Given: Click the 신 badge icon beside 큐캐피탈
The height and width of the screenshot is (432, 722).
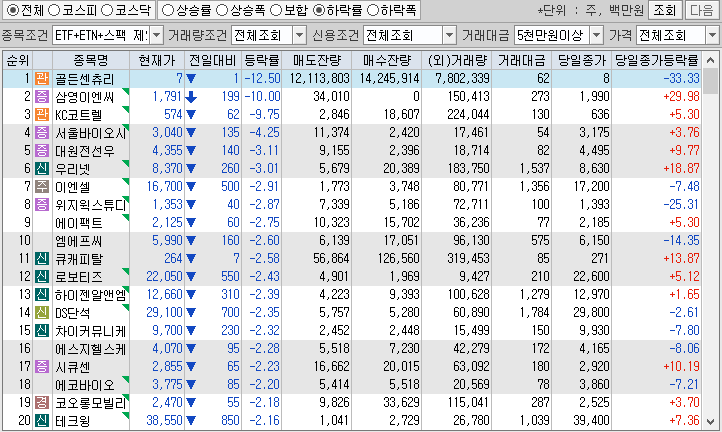Looking at the screenshot, I should [x=42, y=258].
